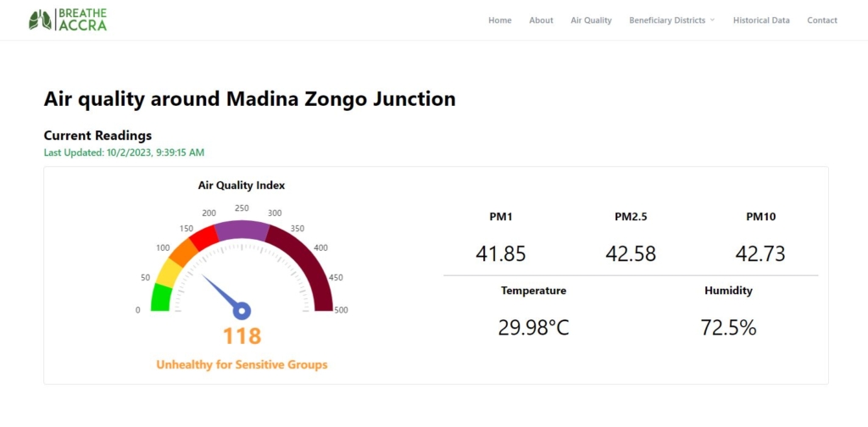Select the temperature reading 29.98°C
868x427 pixels.
[x=533, y=327]
